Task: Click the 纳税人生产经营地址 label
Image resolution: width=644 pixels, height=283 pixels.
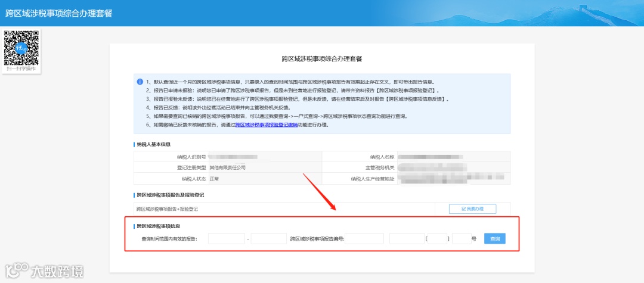Action: pyautogui.click(x=373, y=178)
